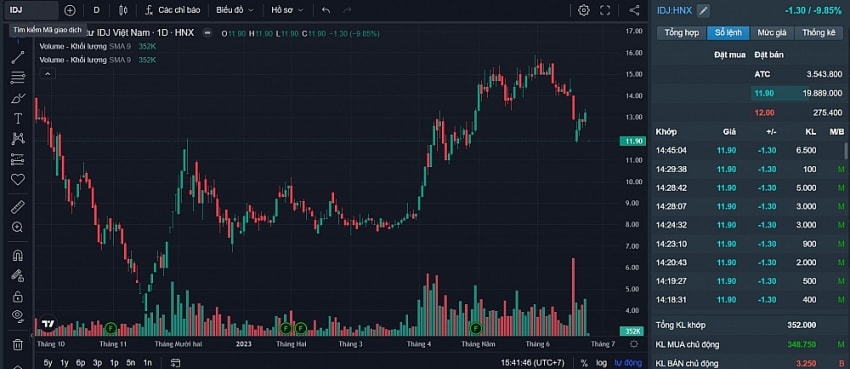
Task: Toggle tự động auto scale
Action: [628, 362]
